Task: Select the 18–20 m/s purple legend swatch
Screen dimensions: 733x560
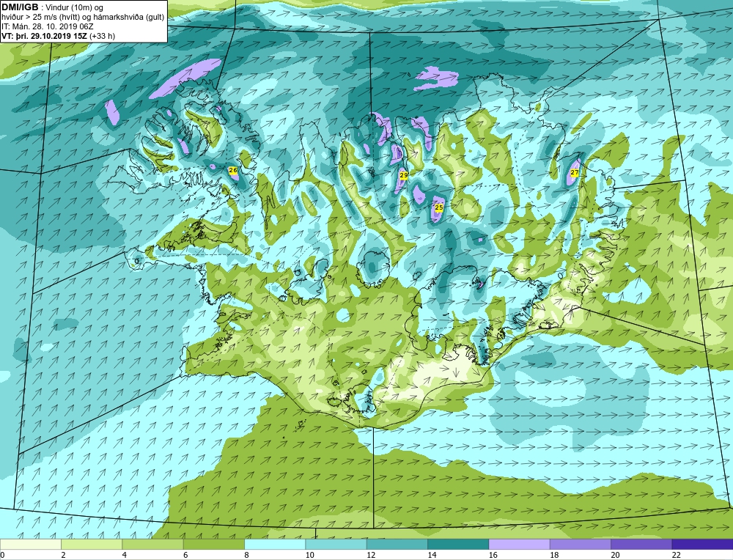Action: pyautogui.click(x=580, y=544)
